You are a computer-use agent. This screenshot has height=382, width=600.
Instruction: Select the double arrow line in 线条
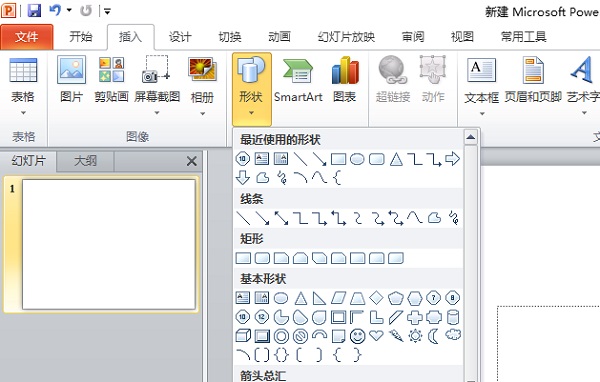(x=281, y=218)
